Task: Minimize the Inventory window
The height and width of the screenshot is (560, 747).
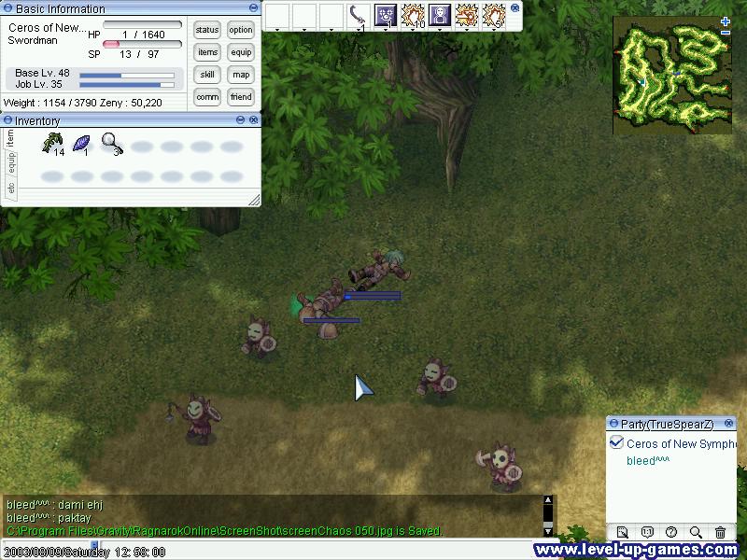Action: click(x=241, y=120)
